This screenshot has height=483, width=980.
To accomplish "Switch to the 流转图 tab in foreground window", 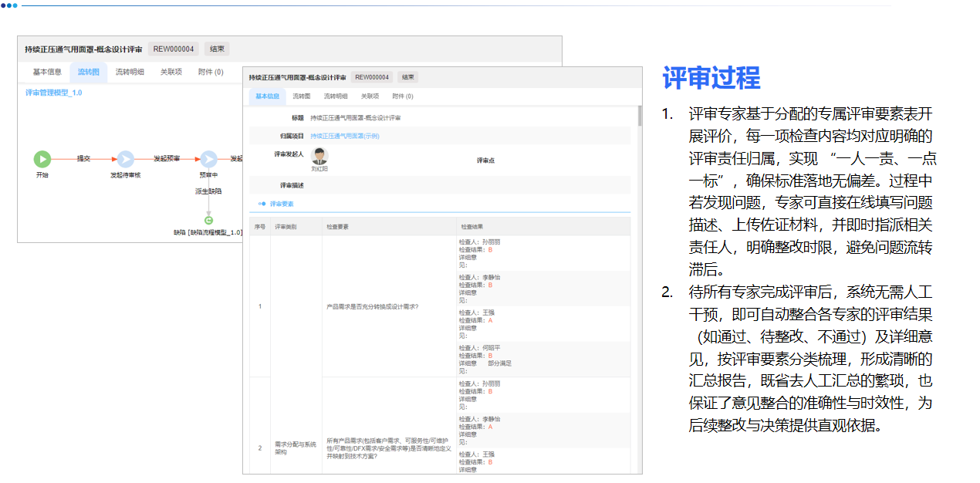I will point(303,96).
